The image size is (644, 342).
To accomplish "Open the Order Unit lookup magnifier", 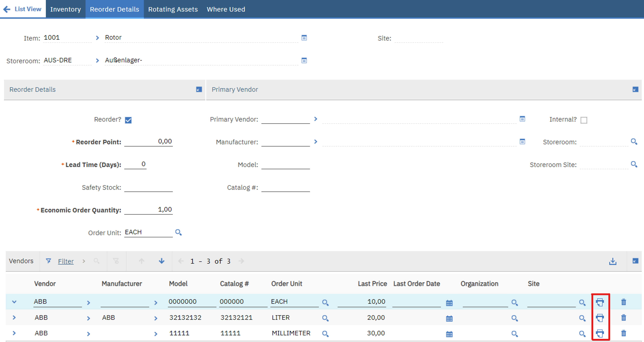I will tap(179, 232).
